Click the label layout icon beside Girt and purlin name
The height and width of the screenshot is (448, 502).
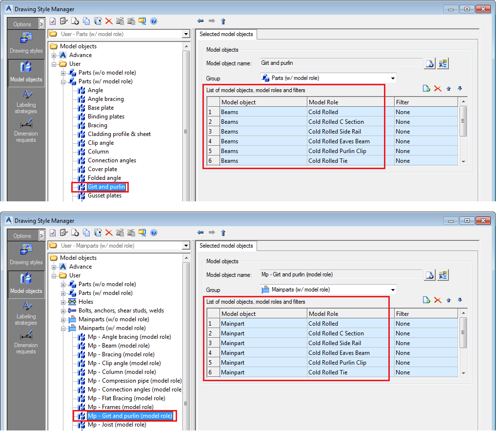443,63
